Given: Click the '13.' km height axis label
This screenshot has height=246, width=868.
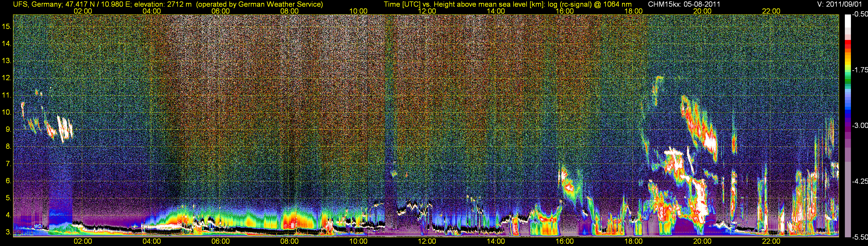Looking at the screenshot, I should (x=7, y=61).
